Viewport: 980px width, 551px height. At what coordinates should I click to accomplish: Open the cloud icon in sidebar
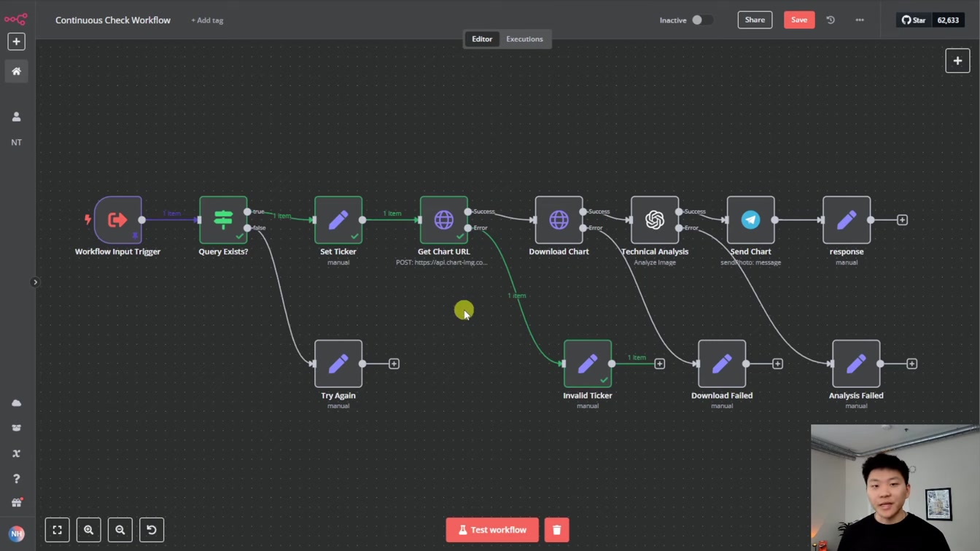pos(16,403)
